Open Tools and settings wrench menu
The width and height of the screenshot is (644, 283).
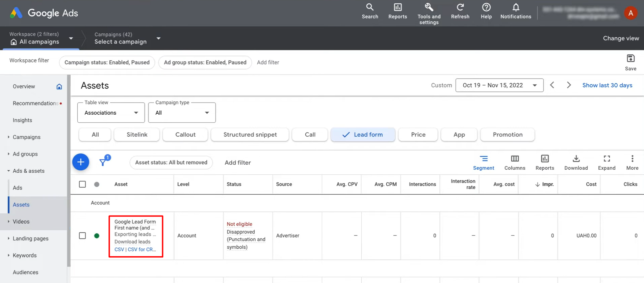click(429, 13)
